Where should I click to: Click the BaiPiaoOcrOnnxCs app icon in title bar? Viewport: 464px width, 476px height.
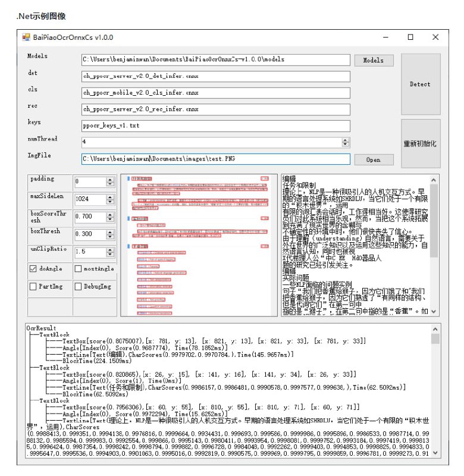26,37
